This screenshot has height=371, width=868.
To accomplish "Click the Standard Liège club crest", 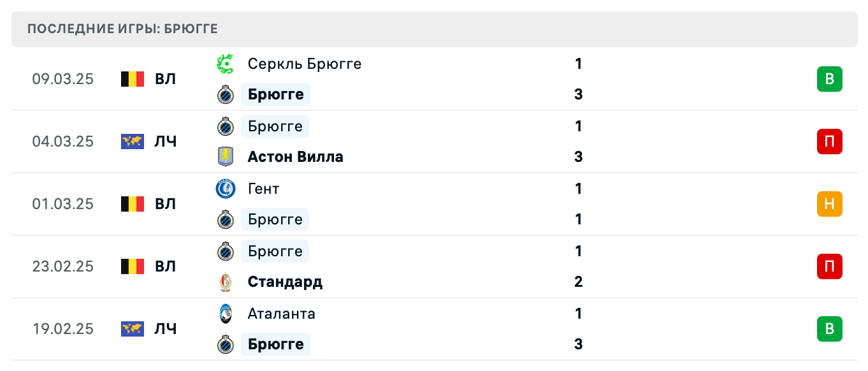I will pyautogui.click(x=226, y=282).
